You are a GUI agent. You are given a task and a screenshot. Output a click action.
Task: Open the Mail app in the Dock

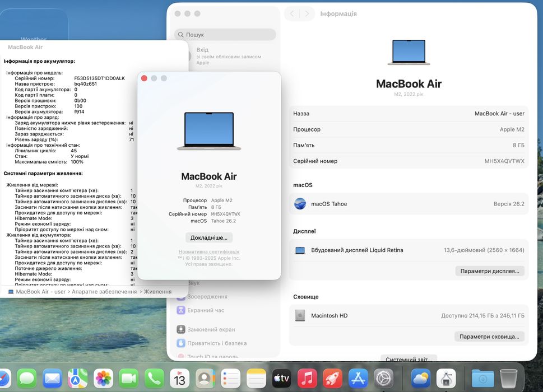pos(52,379)
